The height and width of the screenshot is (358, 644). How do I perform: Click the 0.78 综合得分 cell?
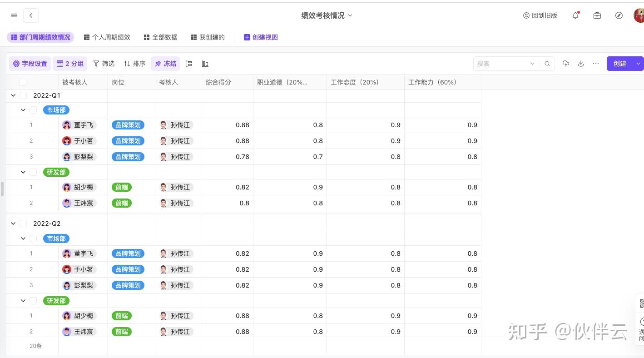(228, 157)
